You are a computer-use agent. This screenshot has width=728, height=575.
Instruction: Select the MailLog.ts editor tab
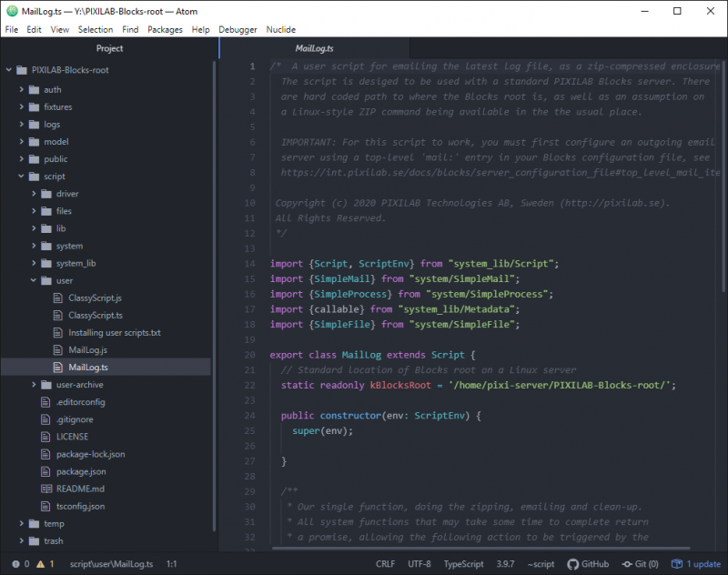tap(314, 48)
